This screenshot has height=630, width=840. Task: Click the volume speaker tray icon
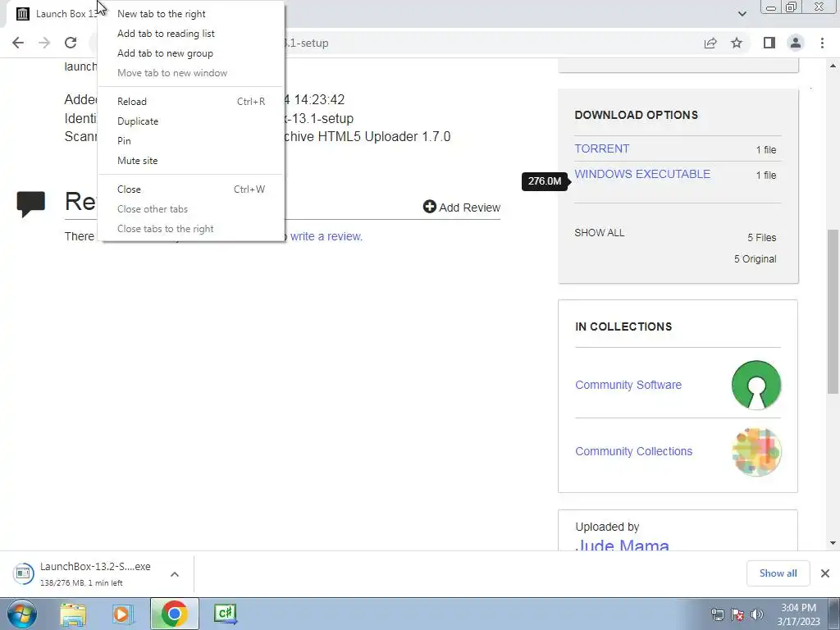pyautogui.click(x=757, y=614)
